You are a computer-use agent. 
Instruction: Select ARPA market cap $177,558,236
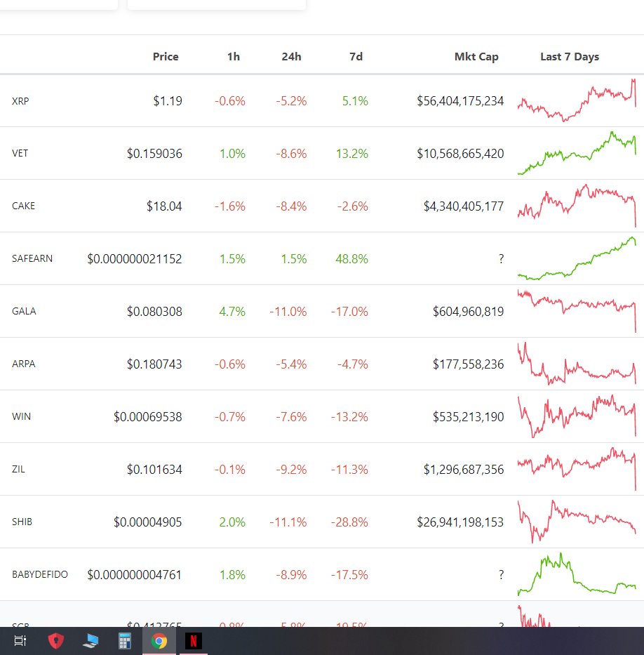tap(469, 364)
